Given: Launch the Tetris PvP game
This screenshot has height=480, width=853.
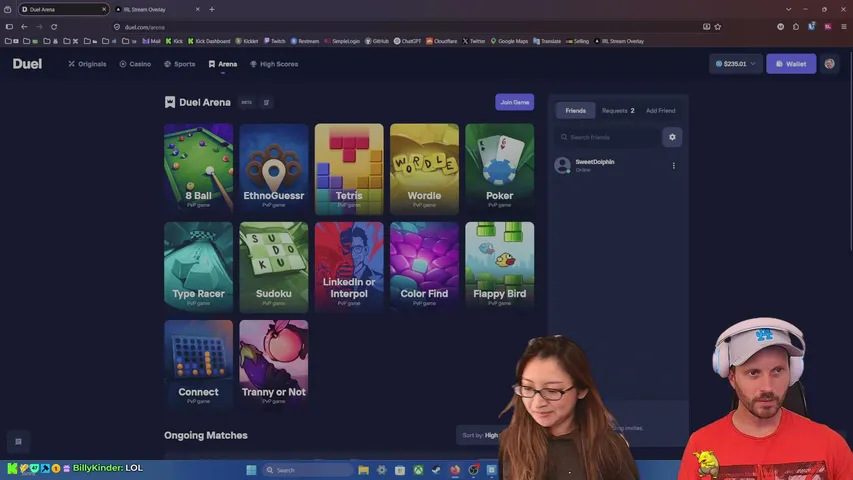Looking at the screenshot, I should pos(349,169).
